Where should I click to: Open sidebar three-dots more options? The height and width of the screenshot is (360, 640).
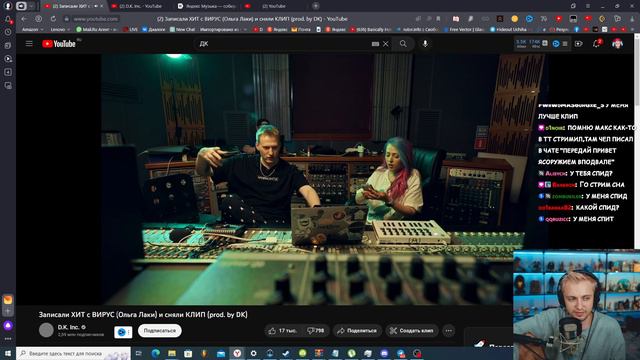[8, 339]
